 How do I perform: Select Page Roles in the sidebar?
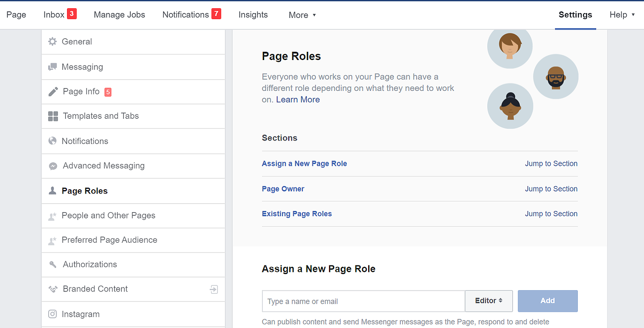click(133, 191)
